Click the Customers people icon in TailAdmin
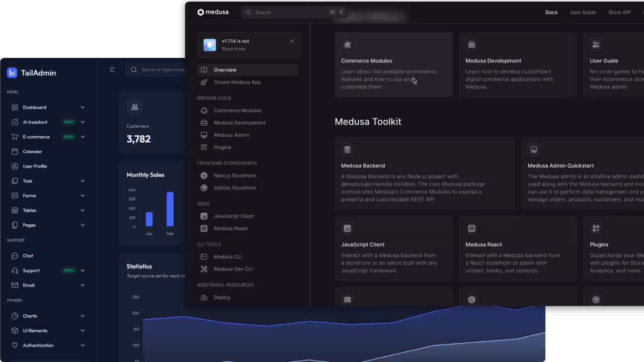 (x=134, y=107)
